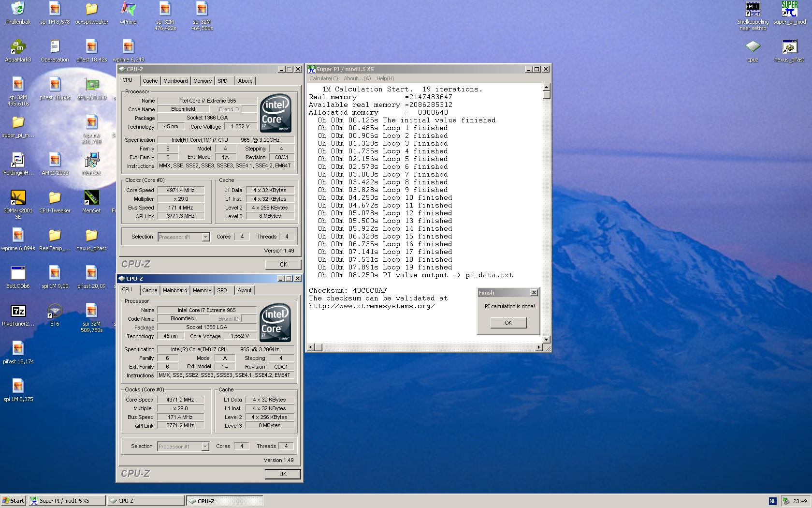Click the QPI Link 3771.2 MHz value
The height and width of the screenshot is (508, 812).
[180, 425]
